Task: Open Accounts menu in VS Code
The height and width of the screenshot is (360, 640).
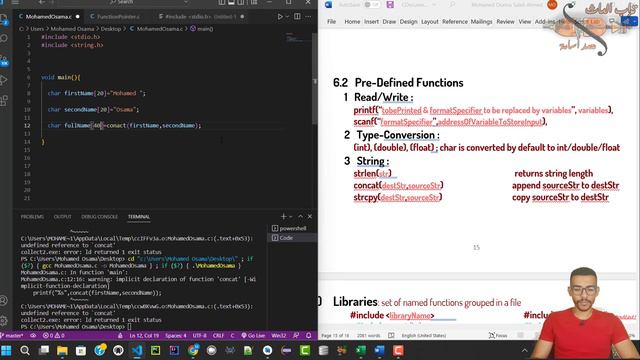Action: tap(4, 301)
